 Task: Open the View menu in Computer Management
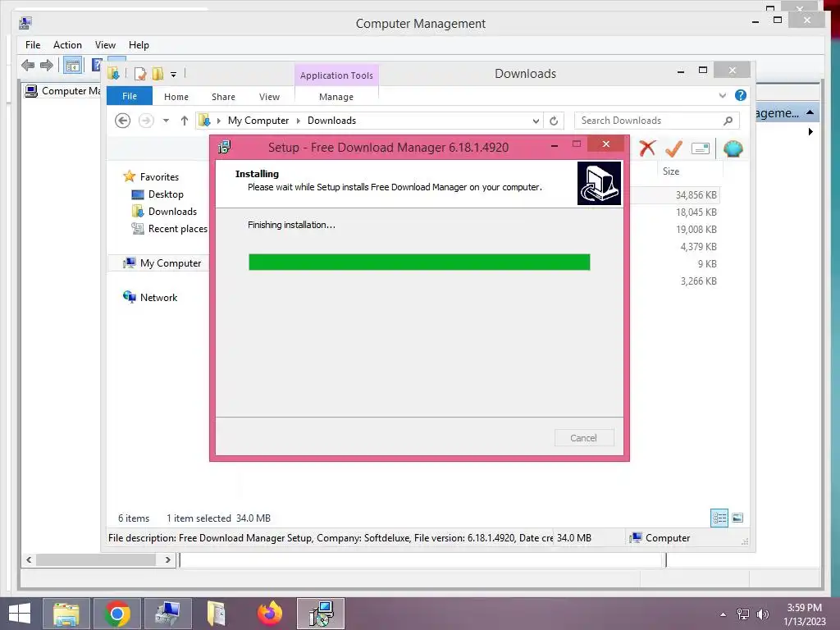click(105, 45)
